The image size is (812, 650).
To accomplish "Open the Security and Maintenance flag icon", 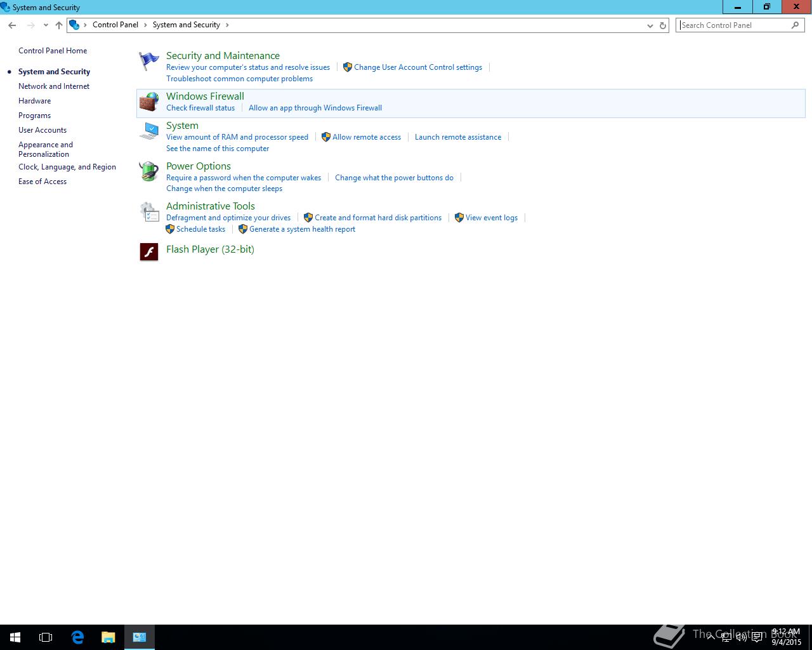I will [x=149, y=62].
